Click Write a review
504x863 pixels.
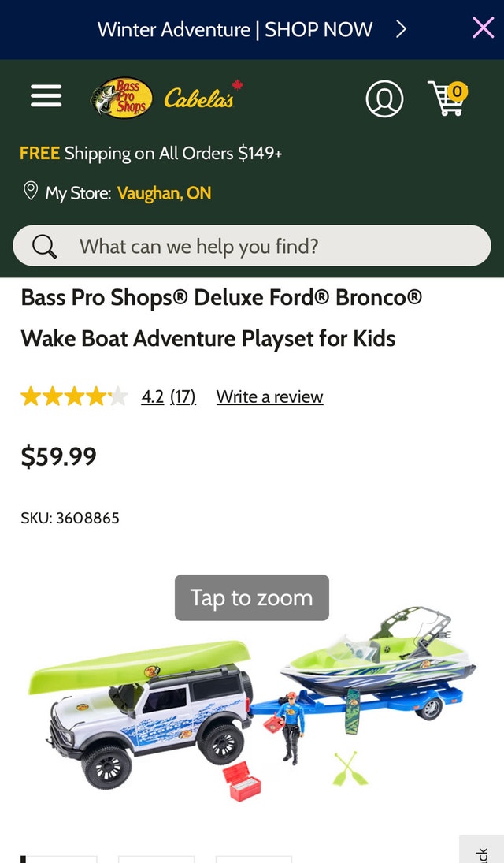[269, 396]
